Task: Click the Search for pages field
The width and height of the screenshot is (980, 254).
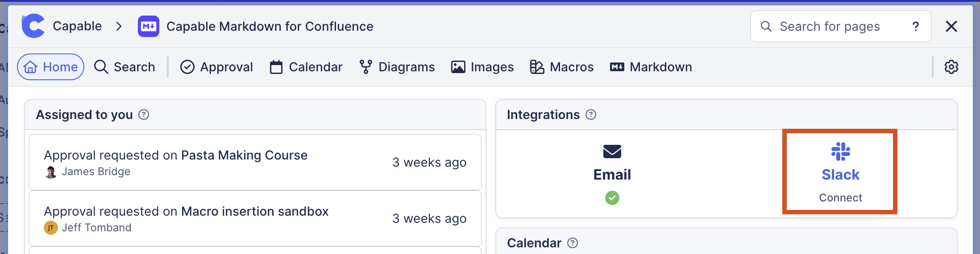Action: [x=829, y=26]
